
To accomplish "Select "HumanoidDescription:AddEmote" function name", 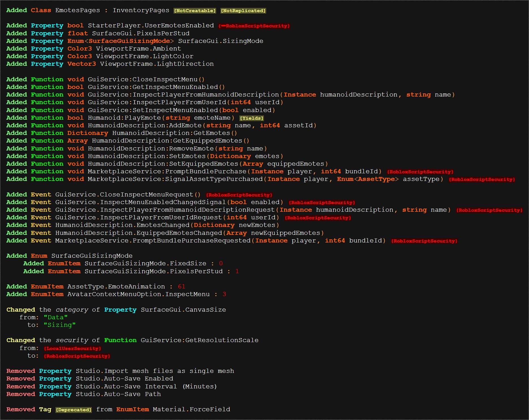I will [x=145, y=125].
